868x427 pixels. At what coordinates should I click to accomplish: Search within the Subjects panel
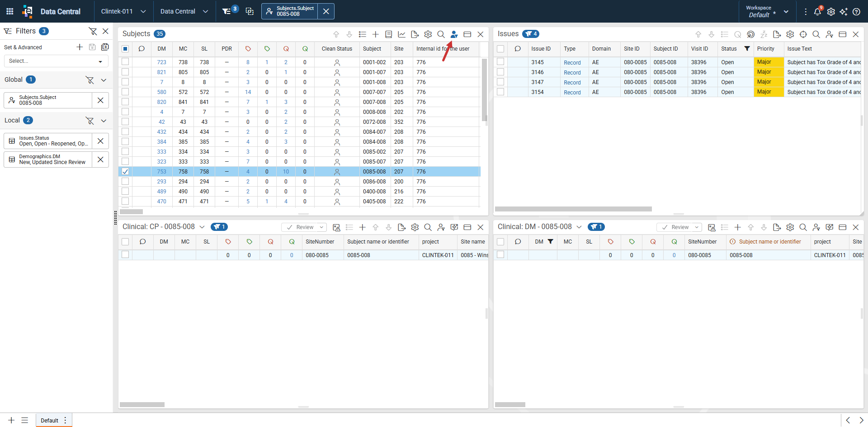pyautogui.click(x=441, y=34)
